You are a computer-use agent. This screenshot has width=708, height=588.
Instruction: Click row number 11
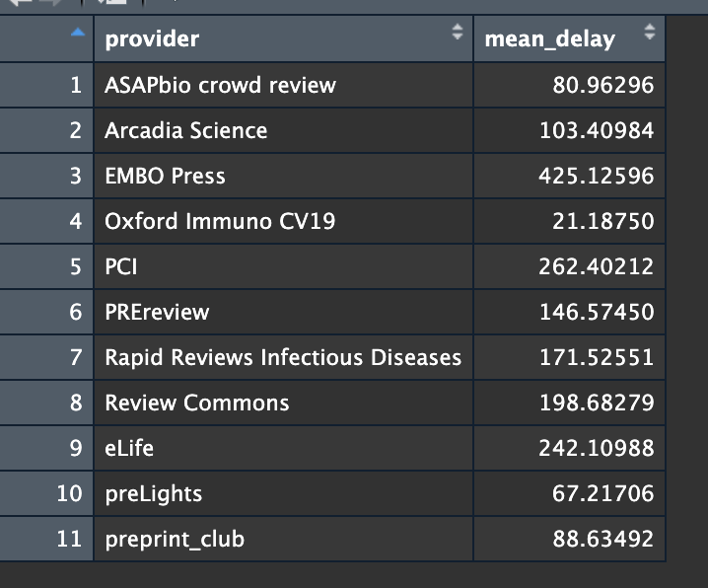[69, 539]
